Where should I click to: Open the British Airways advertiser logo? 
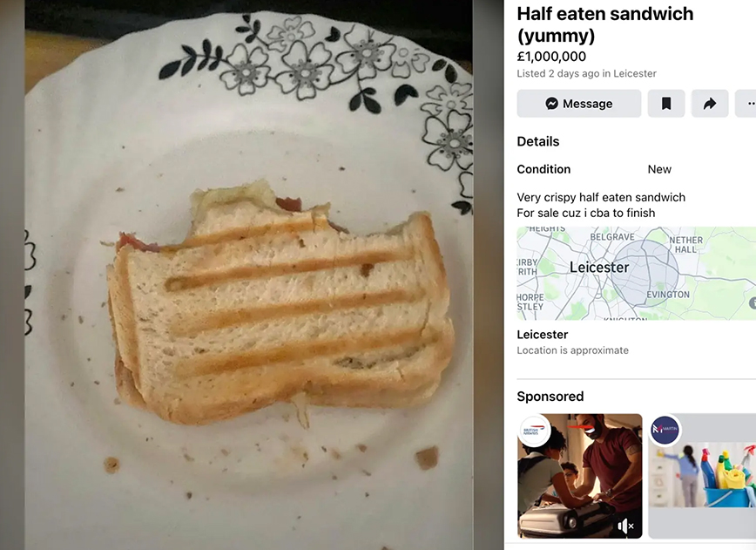pos(533,430)
